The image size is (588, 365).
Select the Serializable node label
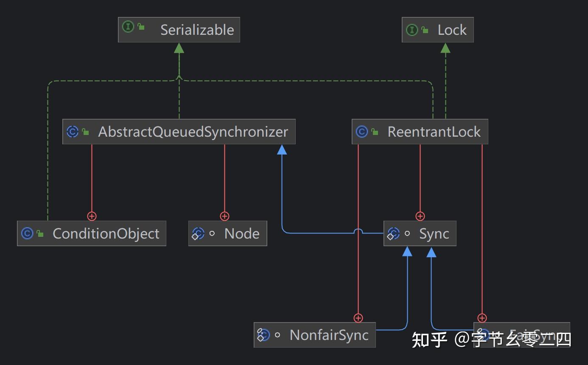[197, 30]
